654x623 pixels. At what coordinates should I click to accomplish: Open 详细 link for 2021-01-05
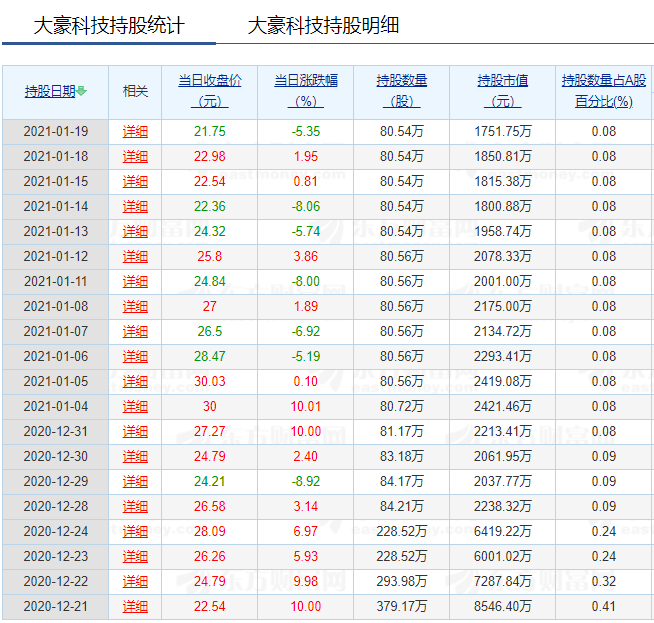tap(135, 382)
